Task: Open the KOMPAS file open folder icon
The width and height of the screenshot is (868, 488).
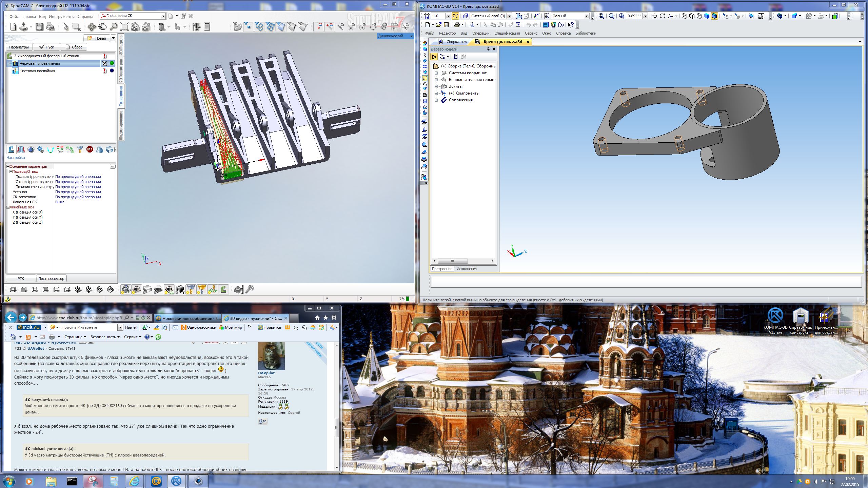Action: 438,25
